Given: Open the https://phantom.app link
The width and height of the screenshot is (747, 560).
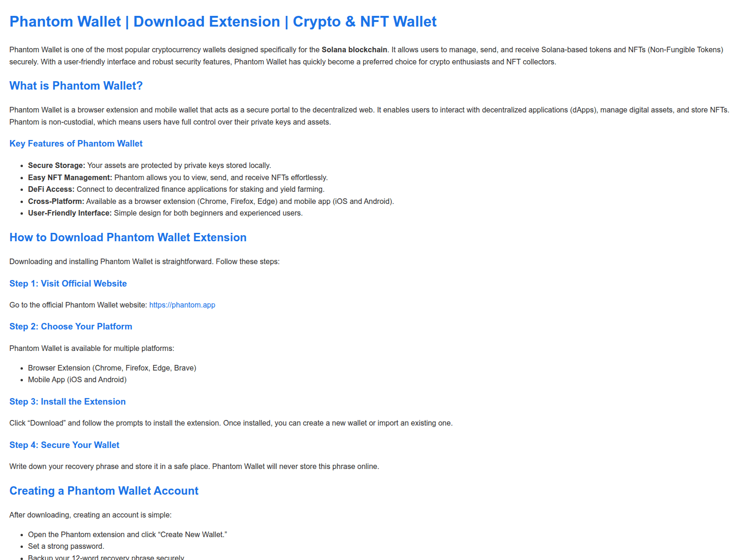Looking at the screenshot, I should click(182, 305).
